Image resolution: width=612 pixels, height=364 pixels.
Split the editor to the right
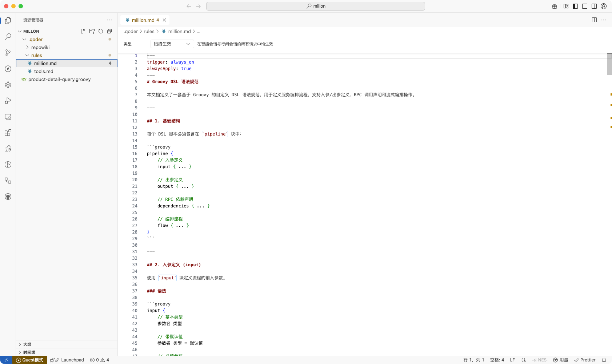tap(594, 20)
